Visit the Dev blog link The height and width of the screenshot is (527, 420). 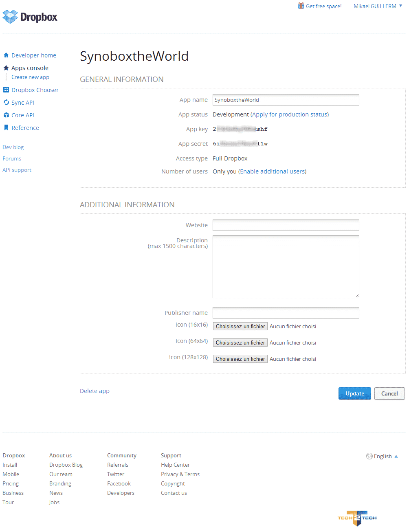(13, 147)
